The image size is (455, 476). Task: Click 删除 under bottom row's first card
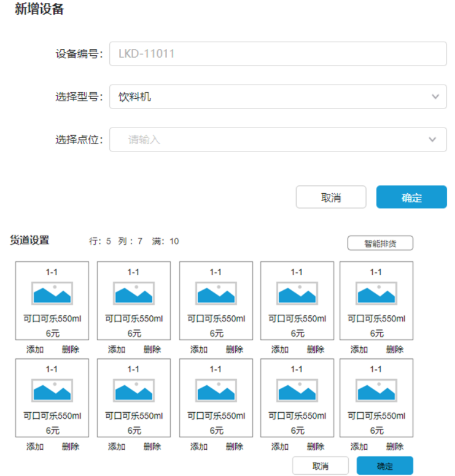[x=71, y=447]
